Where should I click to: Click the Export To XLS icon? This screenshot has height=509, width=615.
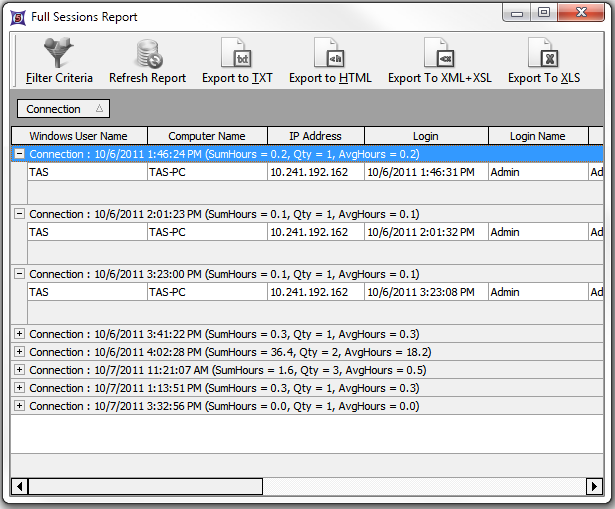click(x=543, y=52)
